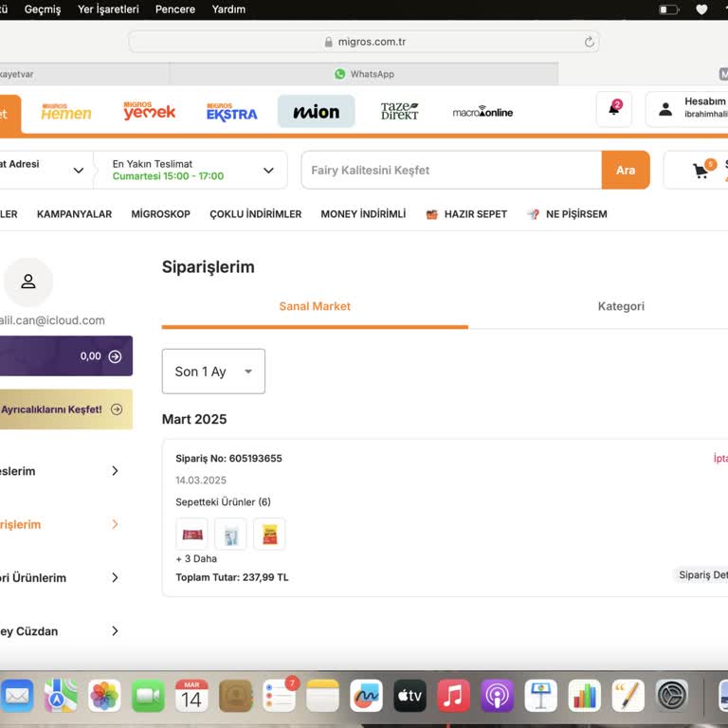Screen dimensions: 728x728
Task: Click the Fairy Kalitesini Keşfet search field
Action: tap(452, 170)
